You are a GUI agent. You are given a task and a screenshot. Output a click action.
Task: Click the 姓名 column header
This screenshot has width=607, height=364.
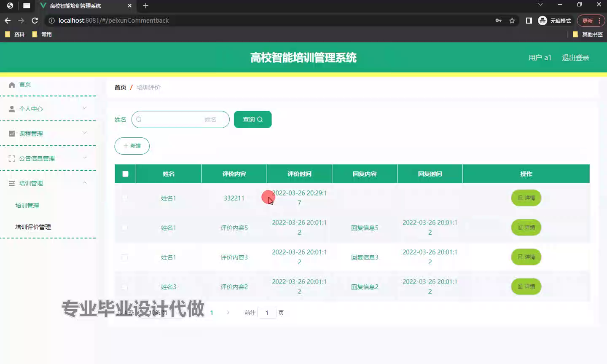[x=169, y=174]
